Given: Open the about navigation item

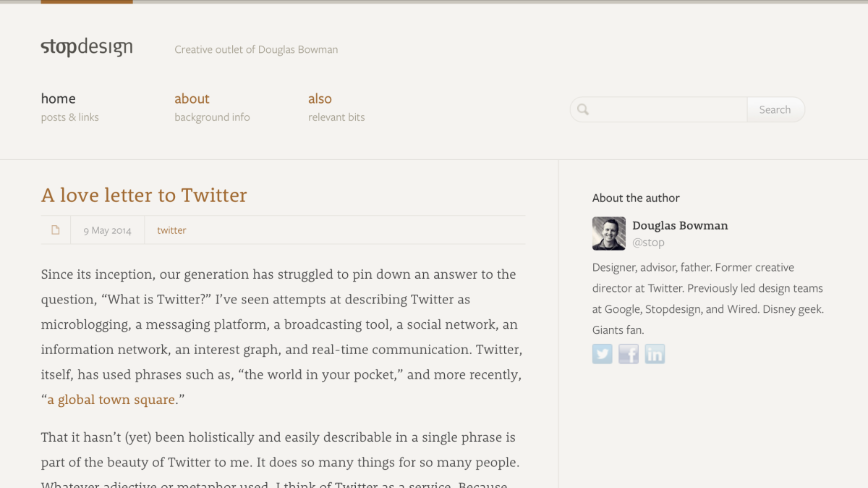Looking at the screenshot, I should [192, 98].
